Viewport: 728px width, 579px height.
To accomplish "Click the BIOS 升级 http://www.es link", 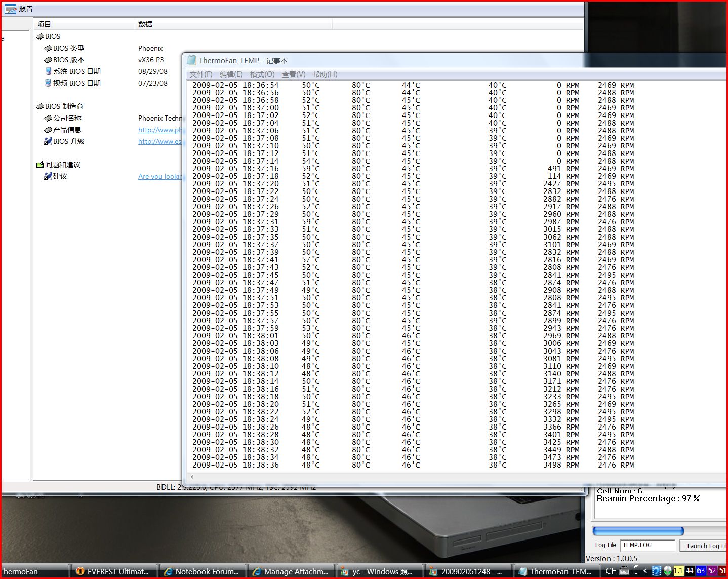I will tap(160, 141).
